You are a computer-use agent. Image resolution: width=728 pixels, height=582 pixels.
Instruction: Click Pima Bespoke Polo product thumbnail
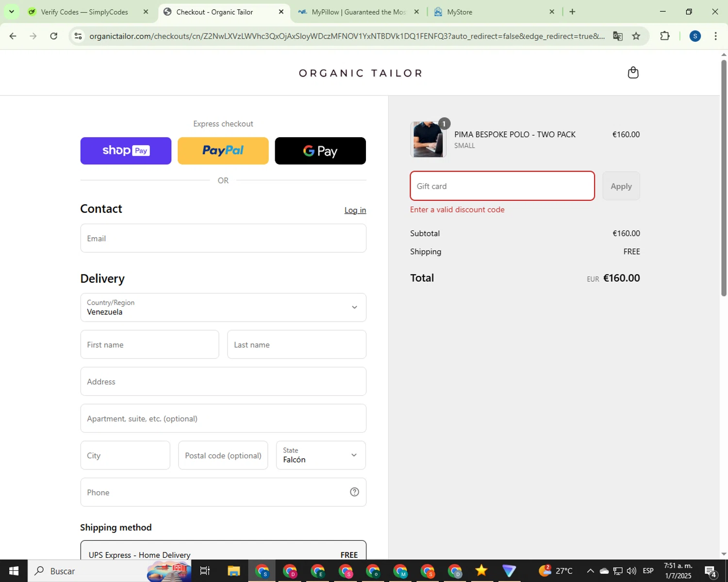point(428,140)
